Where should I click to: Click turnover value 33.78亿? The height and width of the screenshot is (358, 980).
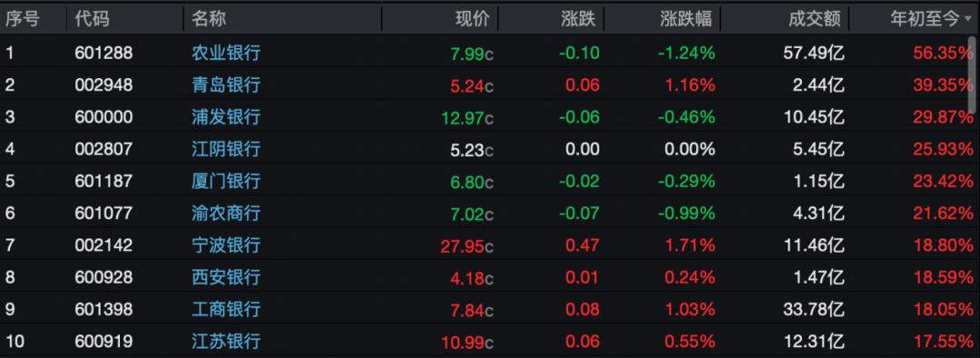(x=814, y=309)
